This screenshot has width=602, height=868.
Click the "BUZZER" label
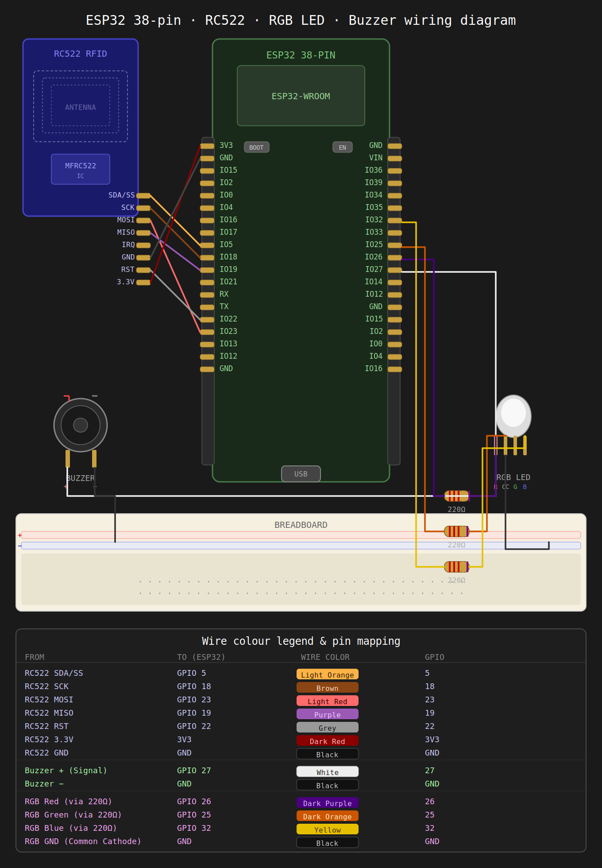(81, 478)
